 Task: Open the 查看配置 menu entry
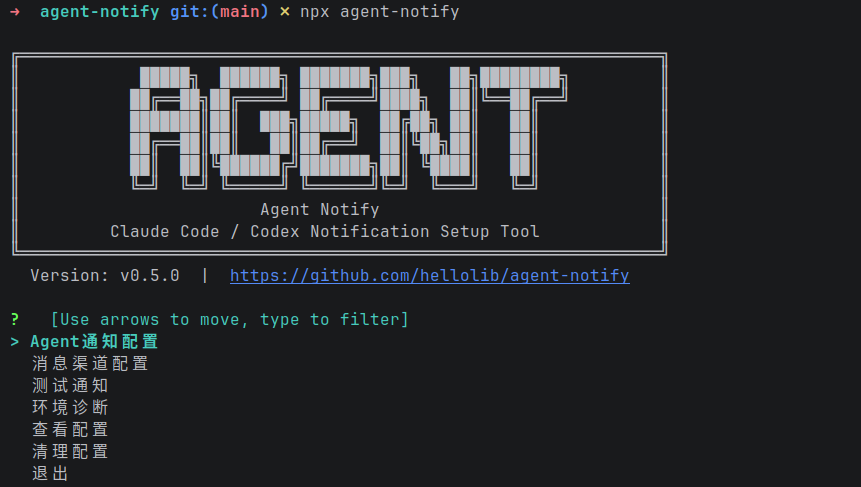pos(70,429)
